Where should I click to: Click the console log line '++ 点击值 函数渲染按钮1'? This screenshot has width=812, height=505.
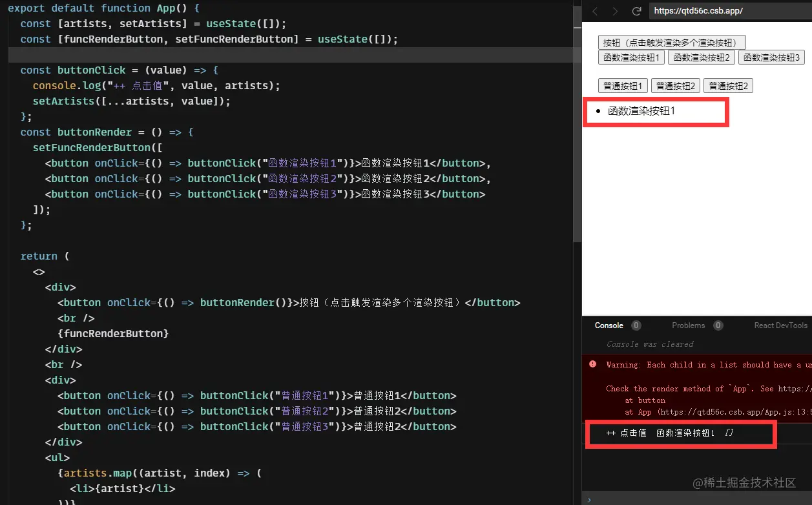click(671, 433)
